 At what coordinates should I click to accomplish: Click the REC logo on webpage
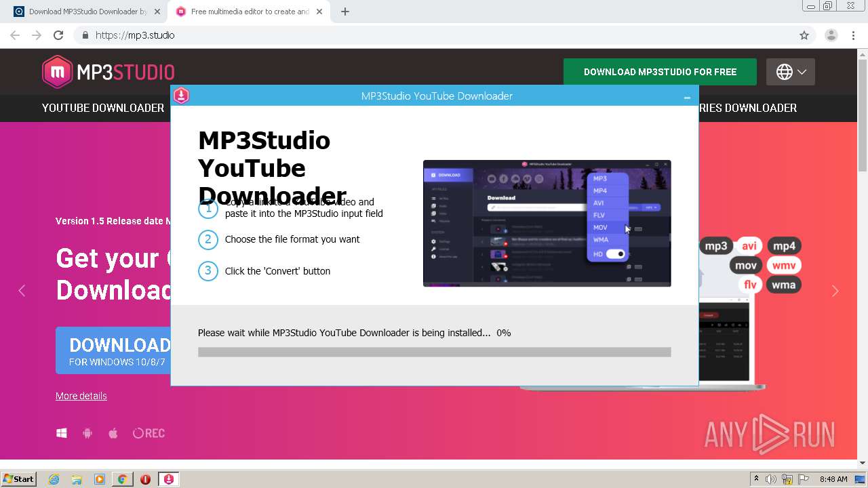pos(149,433)
